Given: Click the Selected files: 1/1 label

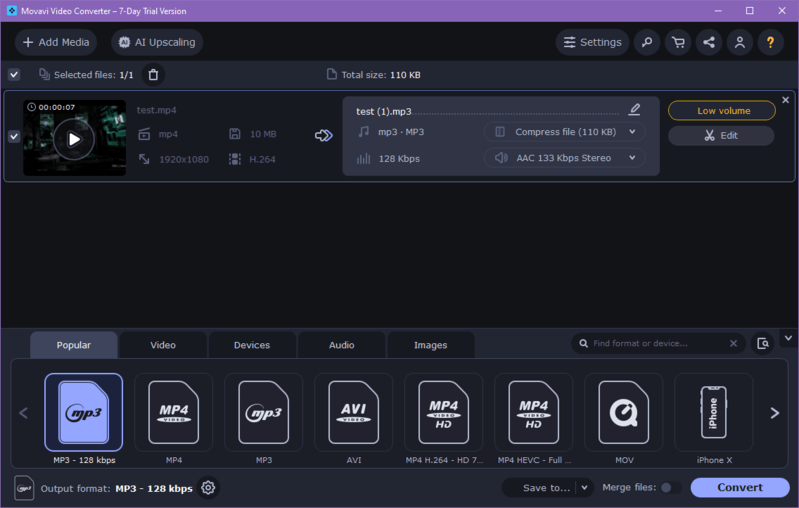Looking at the screenshot, I should point(94,75).
